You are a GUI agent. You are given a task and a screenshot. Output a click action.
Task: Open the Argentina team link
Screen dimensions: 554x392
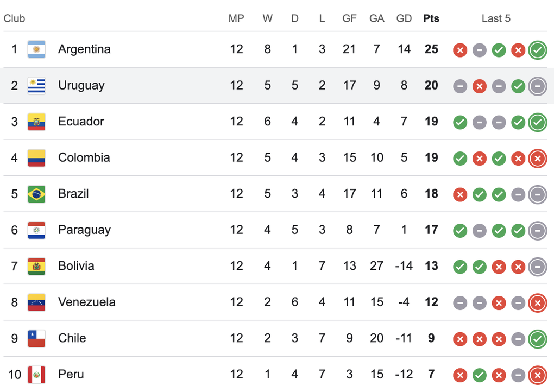(x=84, y=49)
